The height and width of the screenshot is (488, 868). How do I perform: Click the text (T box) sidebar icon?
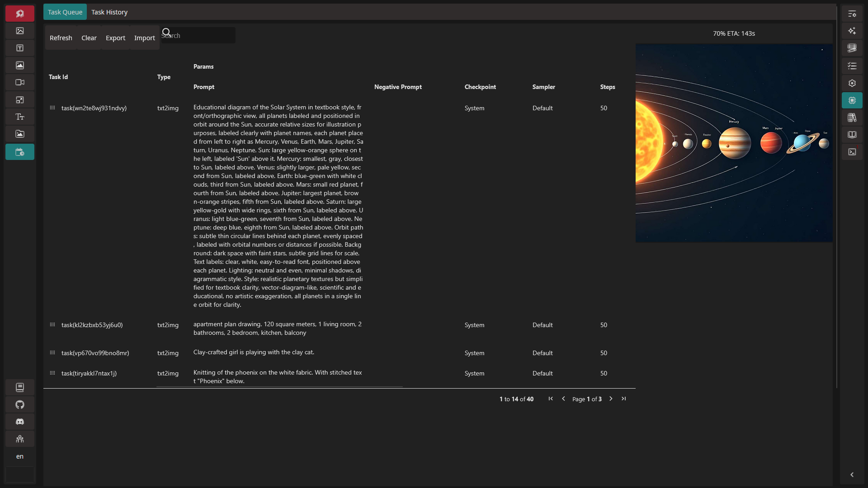(x=20, y=48)
